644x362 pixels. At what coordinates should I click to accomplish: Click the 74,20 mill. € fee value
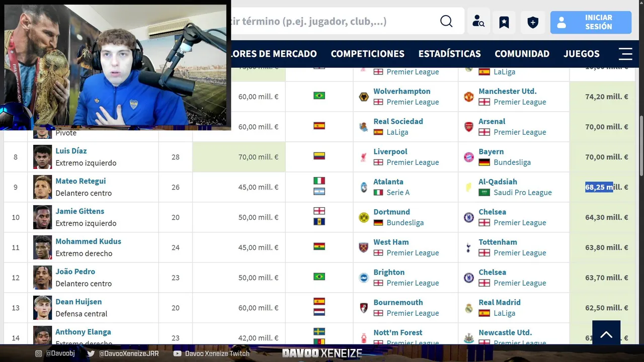click(x=607, y=97)
